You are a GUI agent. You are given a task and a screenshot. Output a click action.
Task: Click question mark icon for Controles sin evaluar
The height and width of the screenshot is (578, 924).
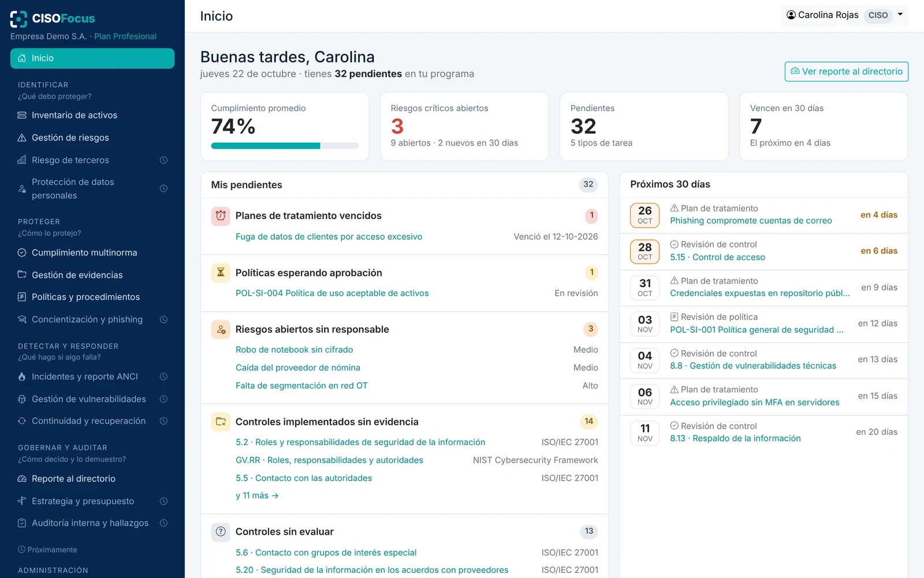221,532
